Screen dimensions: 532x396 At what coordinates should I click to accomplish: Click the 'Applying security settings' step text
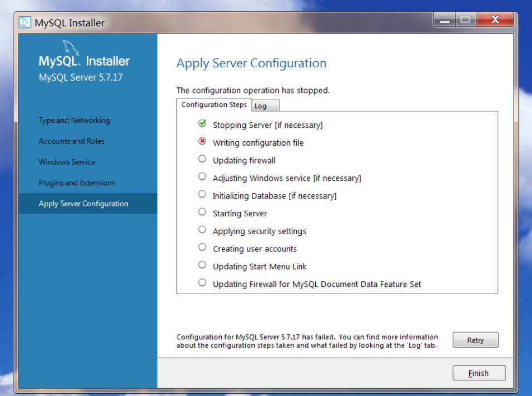[260, 231]
